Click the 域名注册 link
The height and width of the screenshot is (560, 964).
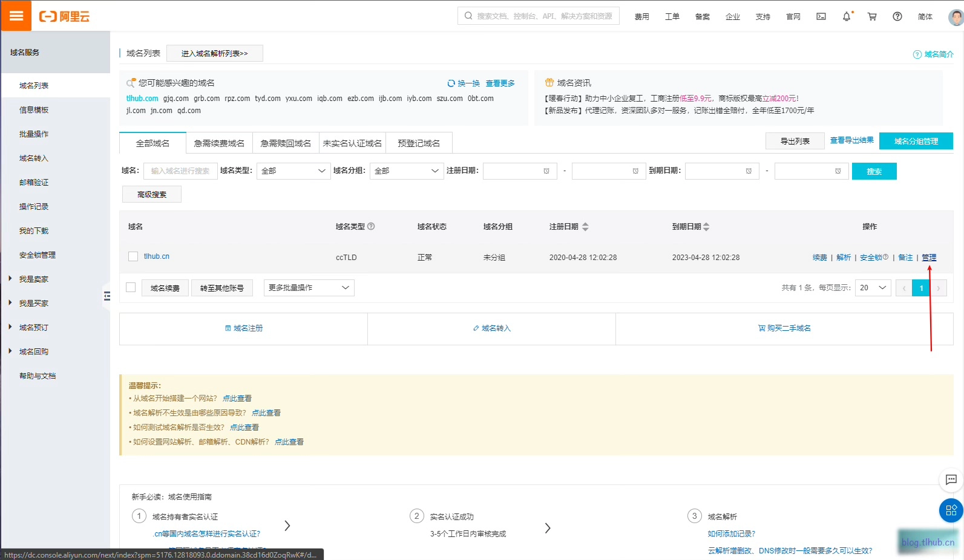(244, 328)
